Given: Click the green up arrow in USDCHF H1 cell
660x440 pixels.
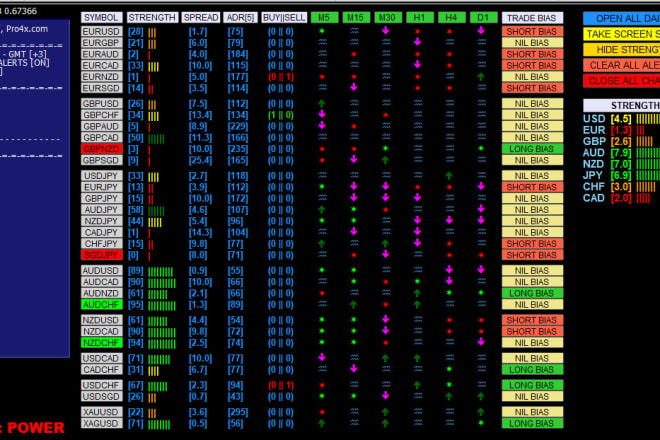Looking at the screenshot, I should pos(418,385).
